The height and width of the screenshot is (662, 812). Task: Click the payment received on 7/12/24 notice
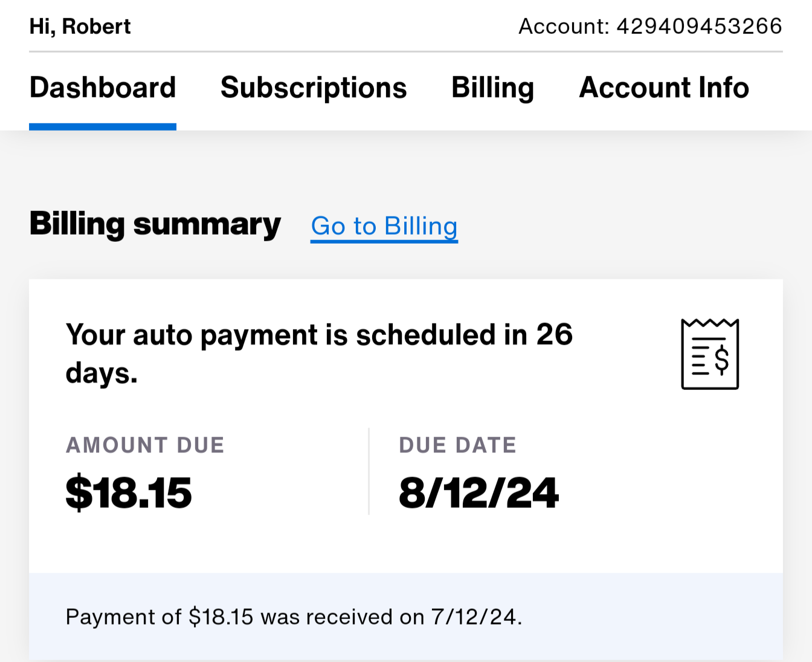pos(294,617)
